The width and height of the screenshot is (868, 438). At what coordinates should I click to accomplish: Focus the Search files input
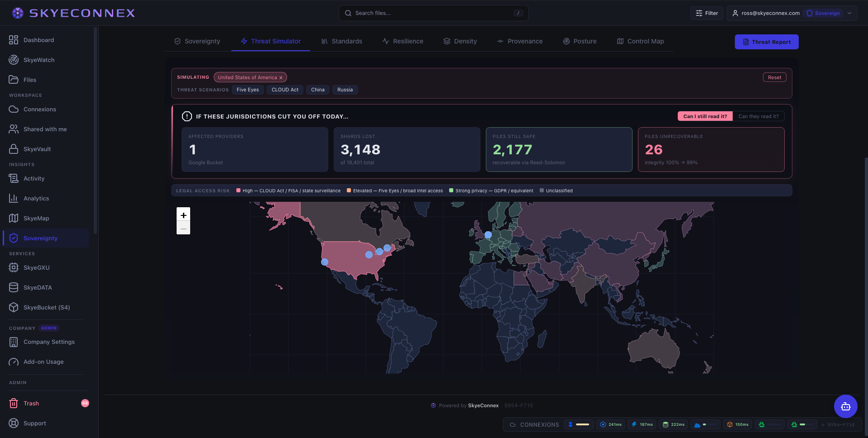[433, 13]
